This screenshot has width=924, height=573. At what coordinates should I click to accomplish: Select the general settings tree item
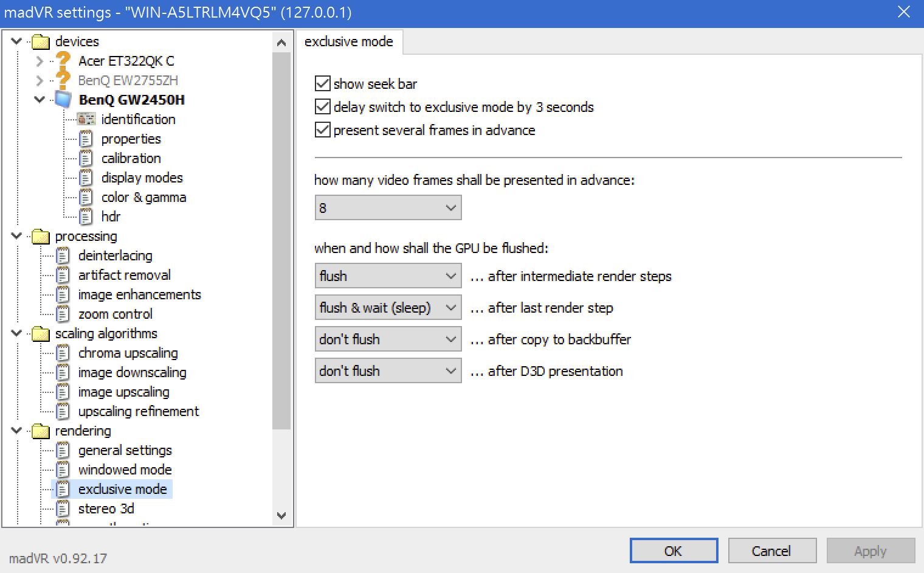[125, 450]
